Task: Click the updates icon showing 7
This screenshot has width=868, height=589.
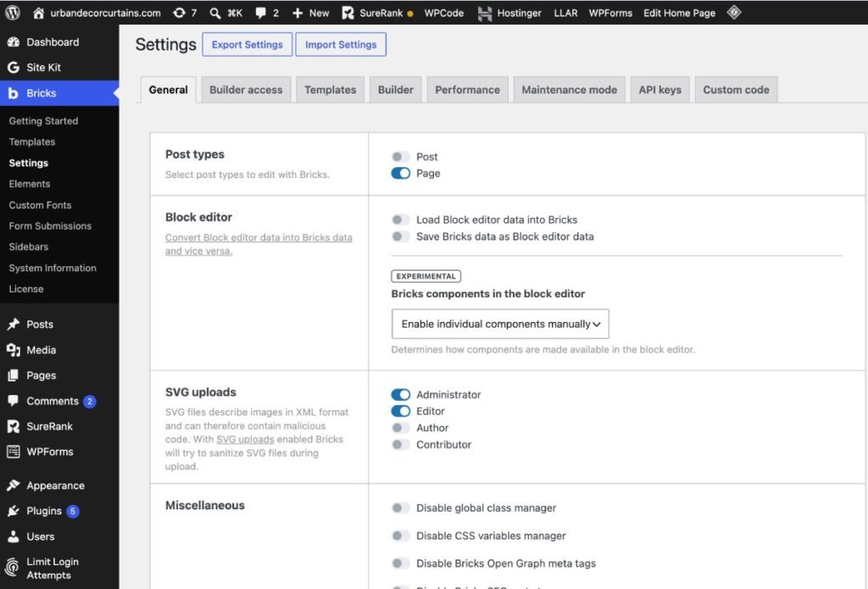Action: pos(179,12)
